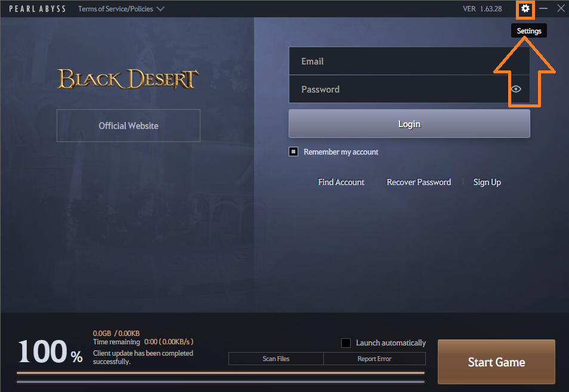Open launcher Settings gear icon
Viewport: 569px width, 392px height.
pyautogui.click(x=525, y=8)
